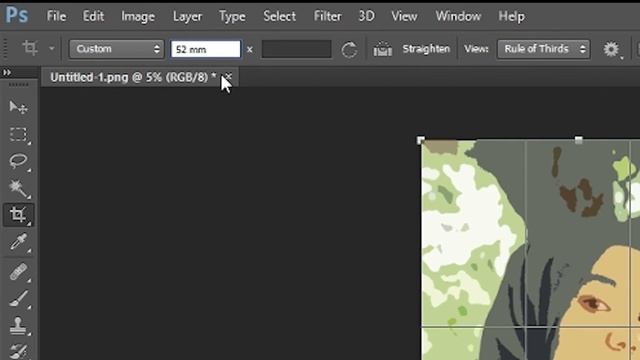This screenshot has height=360, width=640.
Task: Select the Magic Wand tool
Action: pyautogui.click(x=18, y=188)
